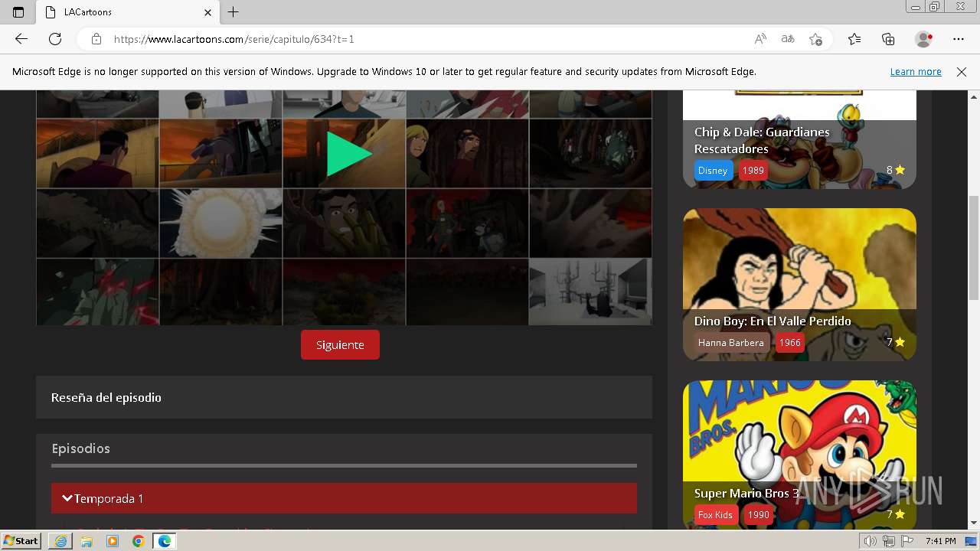Click the 7 star rating on Dino Boy

click(896, 342)
